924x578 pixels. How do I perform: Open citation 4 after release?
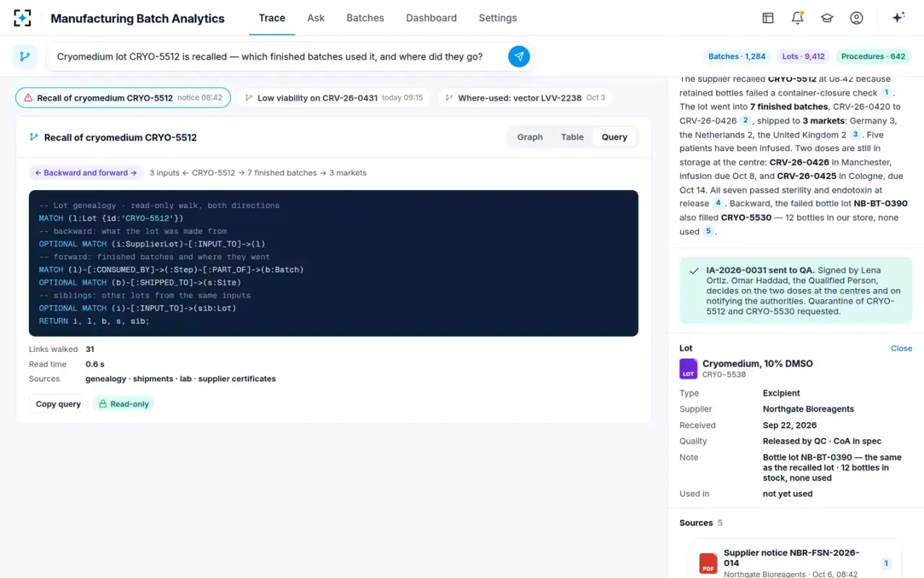pyautogui.click(x=718, y=204)
